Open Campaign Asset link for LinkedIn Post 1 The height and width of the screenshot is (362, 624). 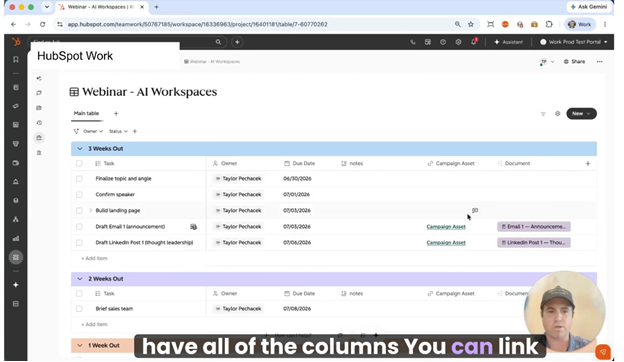click(x=446, y=243)
